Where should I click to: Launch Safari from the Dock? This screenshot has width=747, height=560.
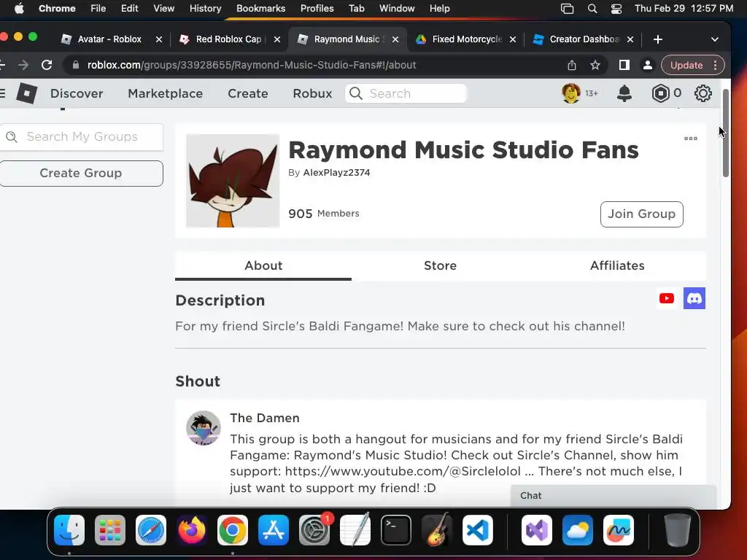click(x=151, y=529)
